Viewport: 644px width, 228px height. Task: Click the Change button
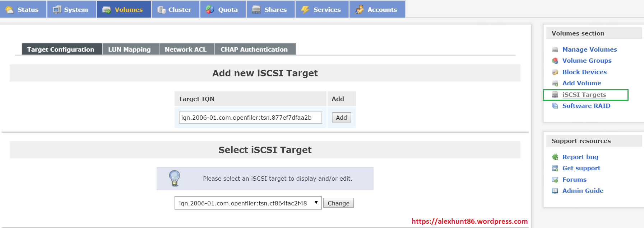tap(338, 203)
